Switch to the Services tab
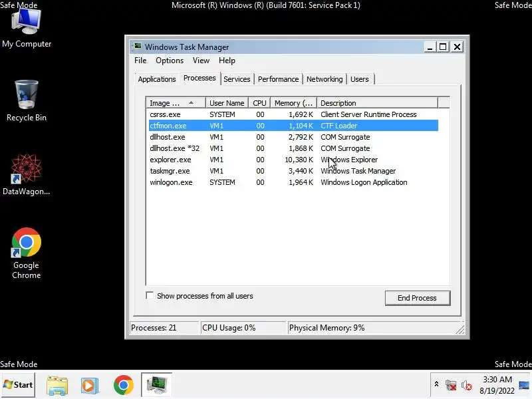 tap(237, 79)
